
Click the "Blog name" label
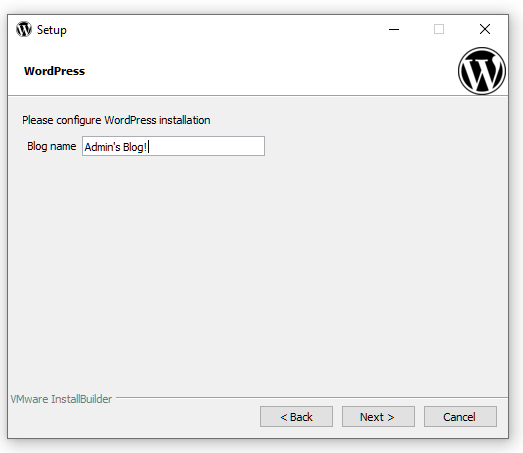click(x=52, y=146)
